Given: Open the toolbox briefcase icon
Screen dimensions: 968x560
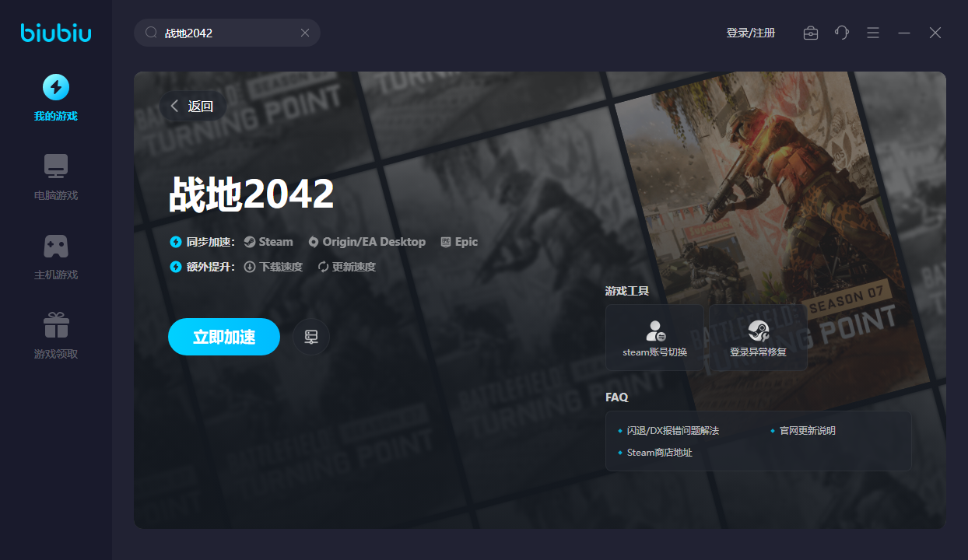Looking at the screenshot, I should point(811,33).
